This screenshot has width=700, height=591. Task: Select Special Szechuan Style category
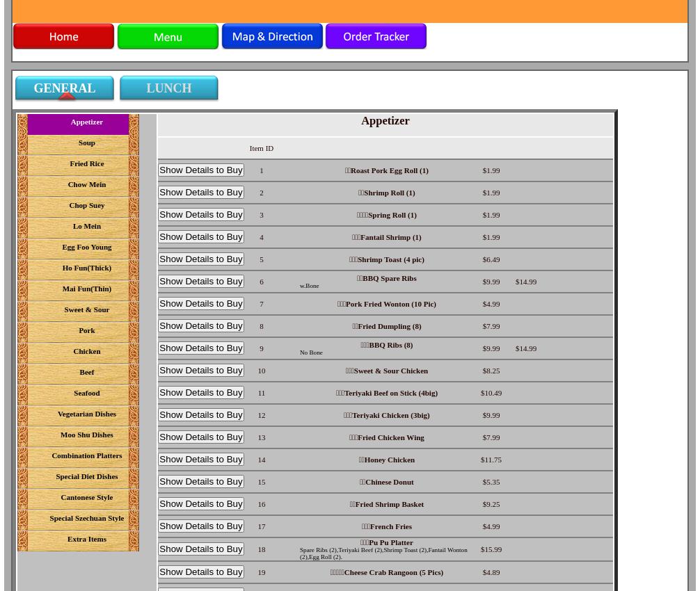tap(87, 519)
